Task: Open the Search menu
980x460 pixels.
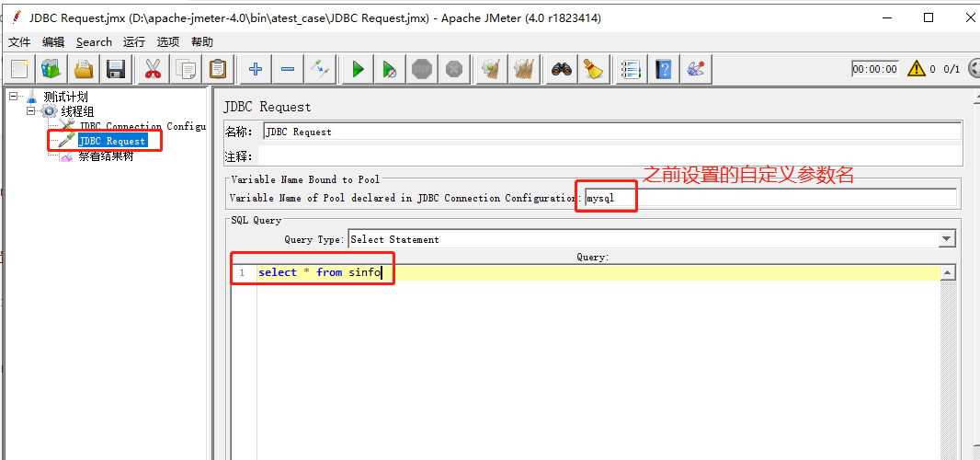Action: pyautogui.click(x=94, y=42)
